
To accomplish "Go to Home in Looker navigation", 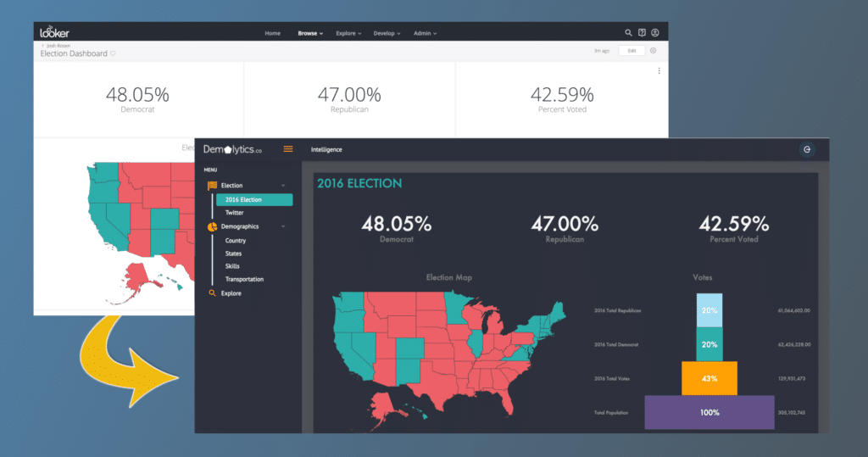I will [x=272, y=33].
